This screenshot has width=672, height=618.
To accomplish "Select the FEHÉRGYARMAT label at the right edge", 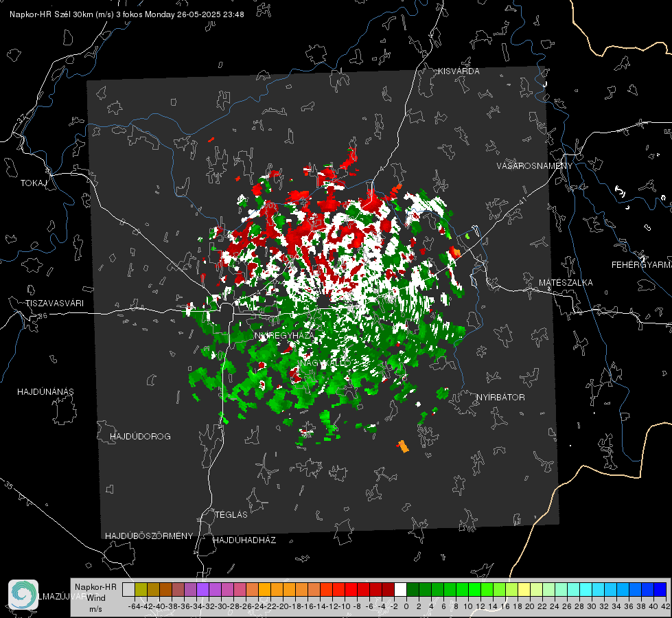I will tap(642, 265).
